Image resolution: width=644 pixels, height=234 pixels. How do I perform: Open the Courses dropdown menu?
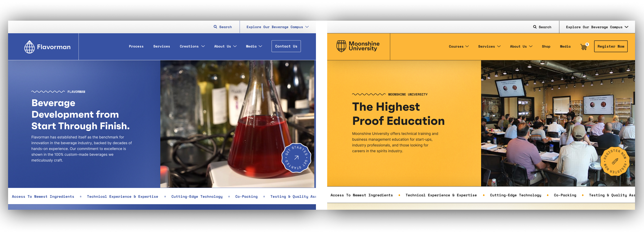pyautogui.click(x=459, y=46)
